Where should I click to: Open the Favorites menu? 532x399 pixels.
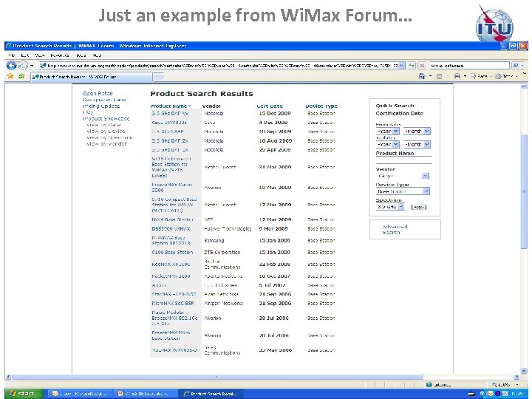click(59, 55)
